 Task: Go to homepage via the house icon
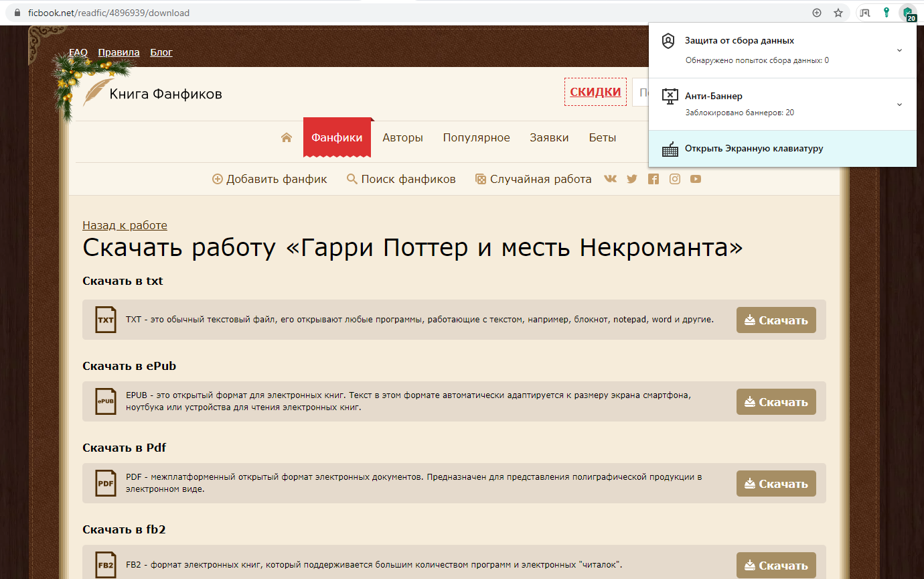287,137
